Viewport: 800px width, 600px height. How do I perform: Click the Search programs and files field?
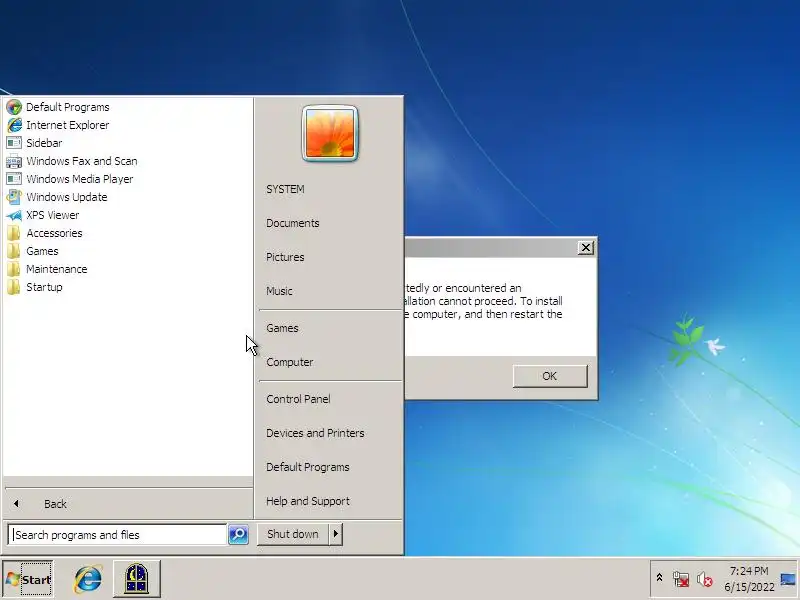pos(117,535)
